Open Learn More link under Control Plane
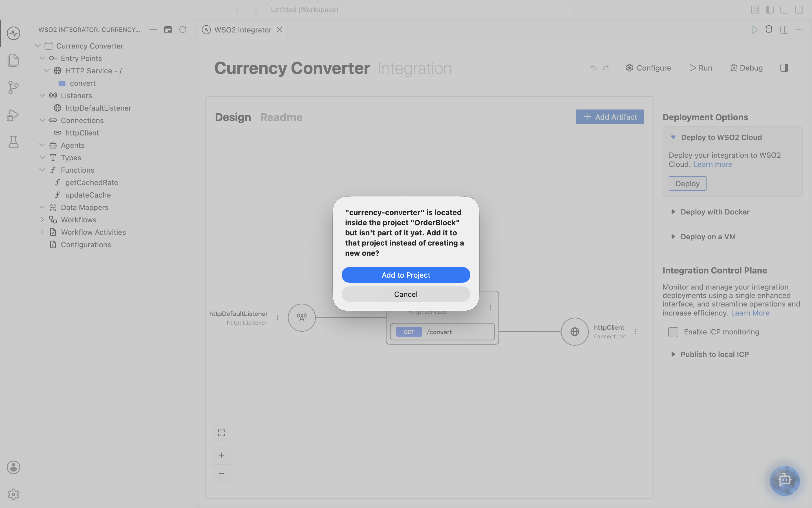 750,313
